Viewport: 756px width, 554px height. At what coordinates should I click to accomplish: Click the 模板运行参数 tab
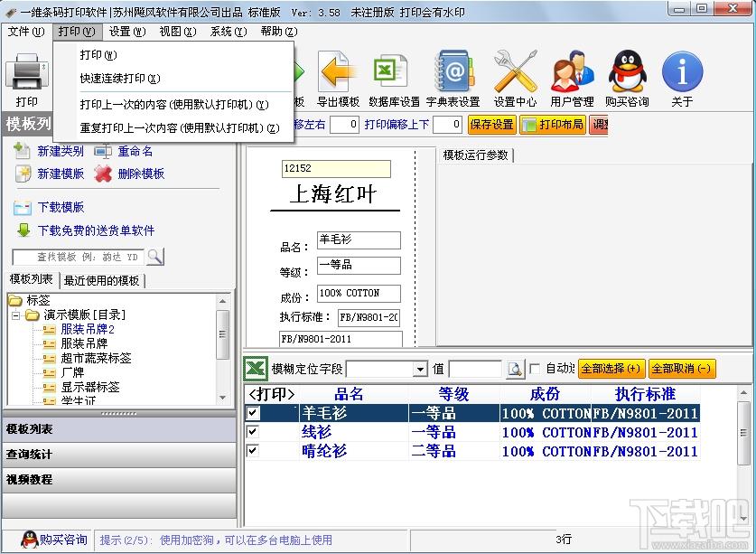pos(476,155)
